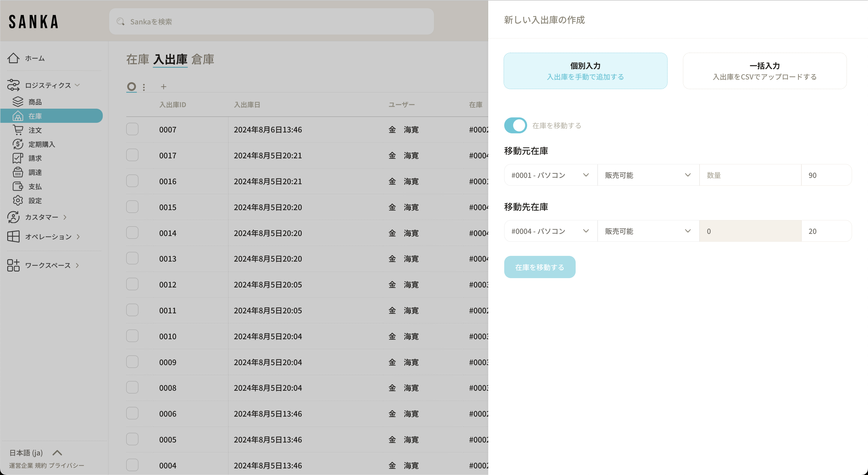Viewport: 868px width, 475px height.
Task: Click the 数量 quantity input field
Action: click(x=750, y=175)
